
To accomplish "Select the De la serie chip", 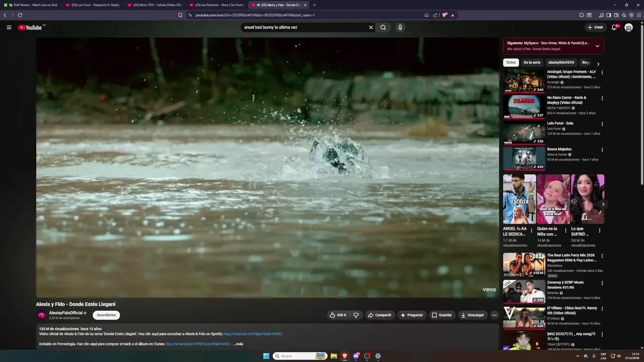I will point(532,63).
